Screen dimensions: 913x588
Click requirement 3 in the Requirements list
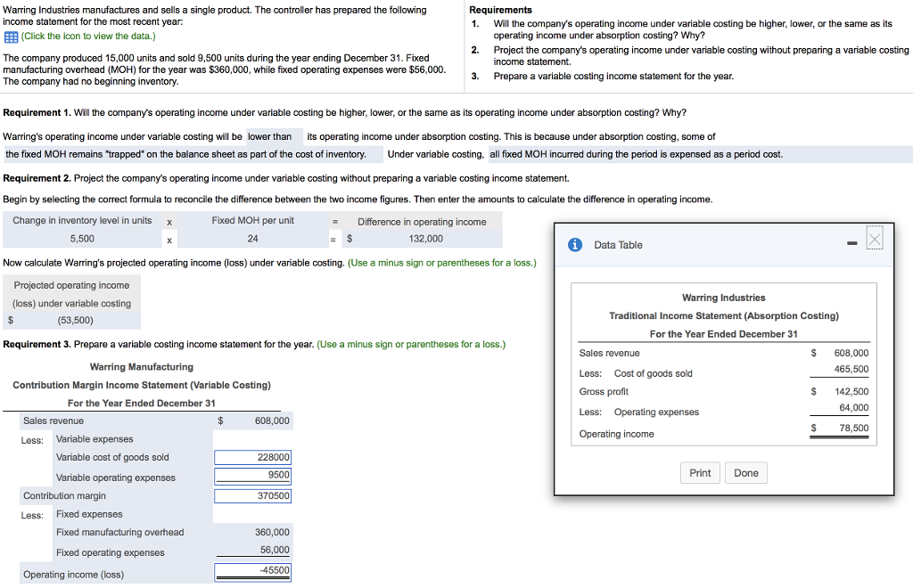click(613, 77)
